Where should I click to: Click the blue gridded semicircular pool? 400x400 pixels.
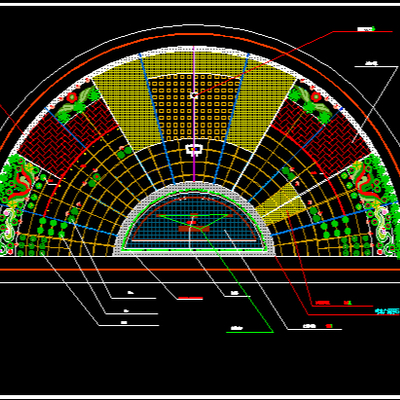tap(195, 222)
